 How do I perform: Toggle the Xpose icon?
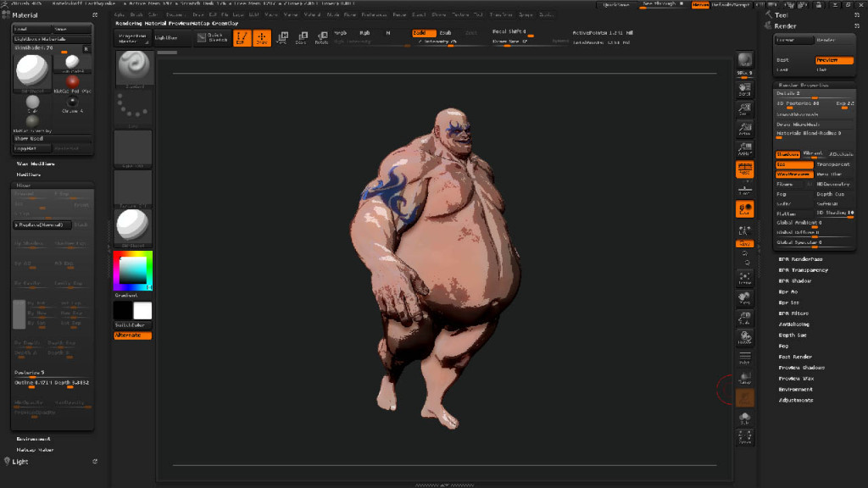coord(744,437)
